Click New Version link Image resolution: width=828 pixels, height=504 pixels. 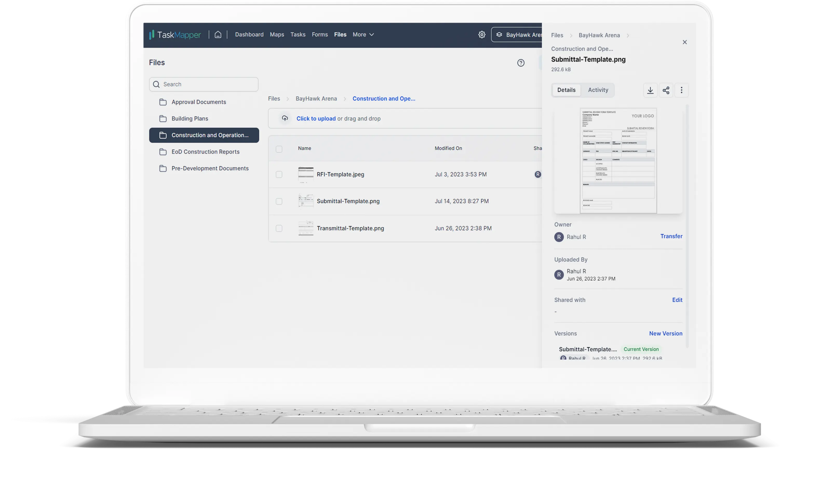click(665, 333)
